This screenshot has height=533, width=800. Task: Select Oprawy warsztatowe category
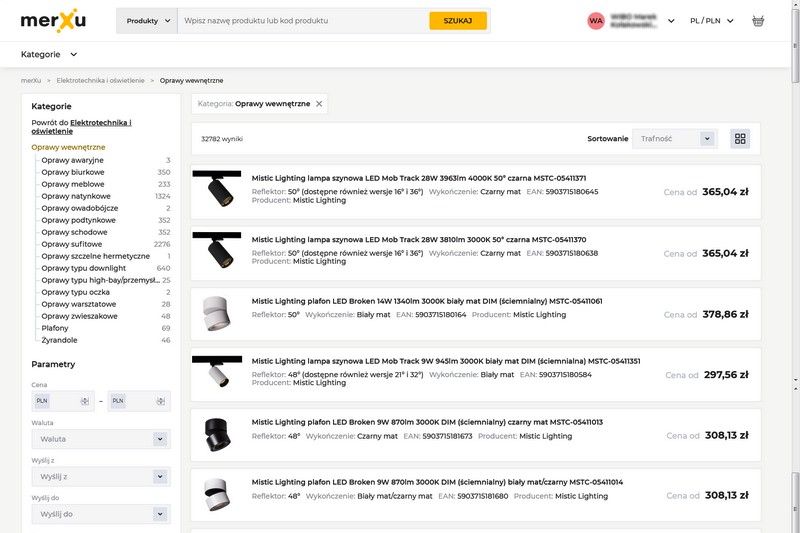coord(79,304)
